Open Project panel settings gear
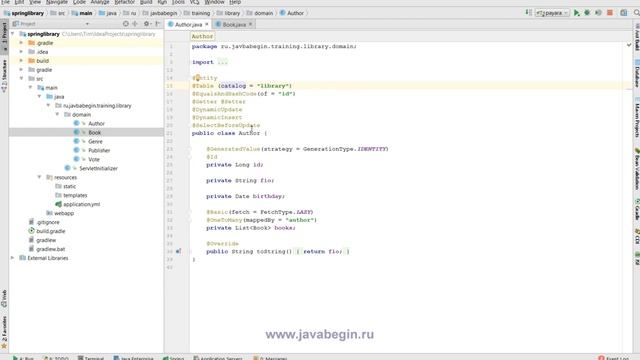The width and height of the screenshot is (640, 360). click(147, 24)
